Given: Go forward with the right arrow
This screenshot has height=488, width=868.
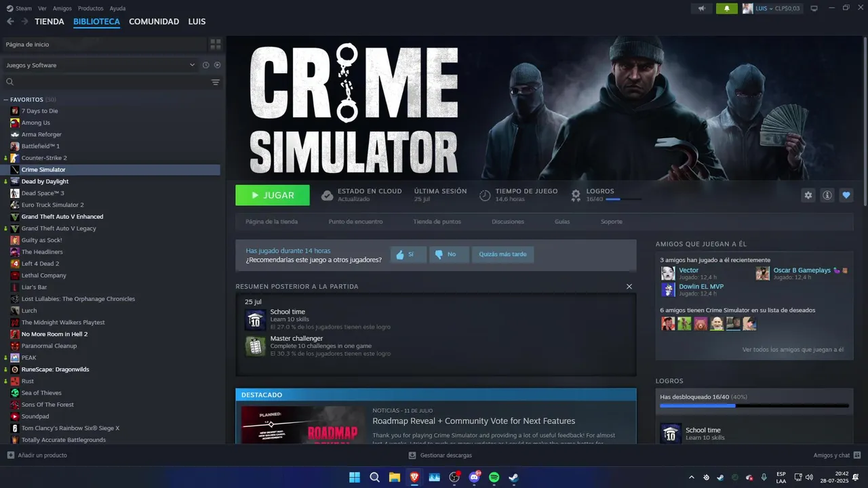Looking at the screenshot, I should coord(24,22).
